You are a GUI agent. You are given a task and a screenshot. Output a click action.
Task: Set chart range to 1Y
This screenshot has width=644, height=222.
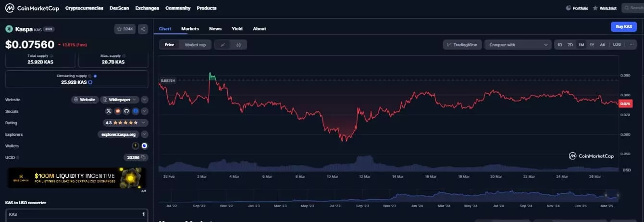pos(592,45)
